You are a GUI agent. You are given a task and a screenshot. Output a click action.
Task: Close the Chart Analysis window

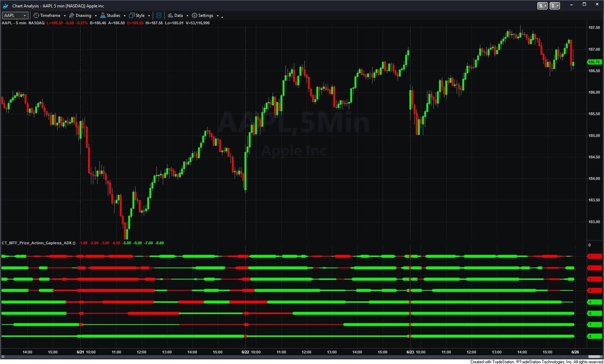click(x=597, y=4)
